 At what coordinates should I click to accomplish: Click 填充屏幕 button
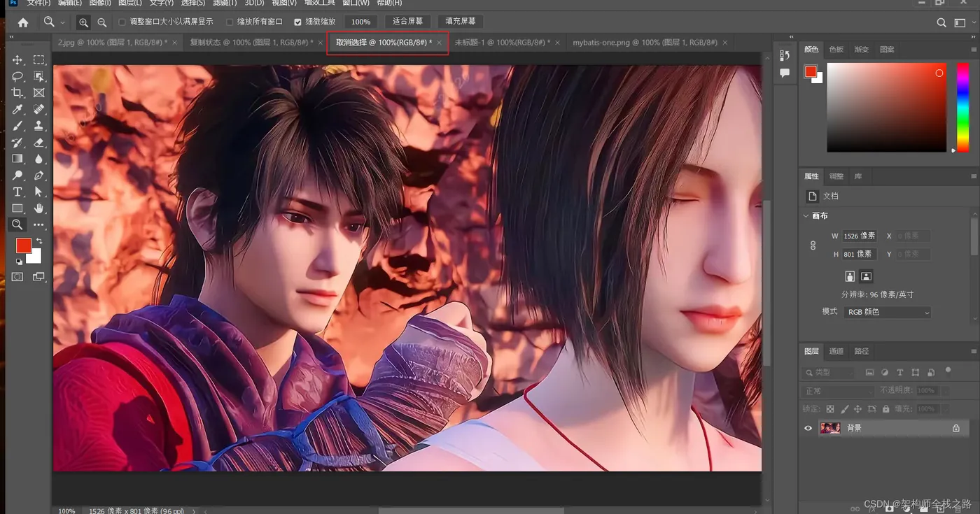point(461,22)
